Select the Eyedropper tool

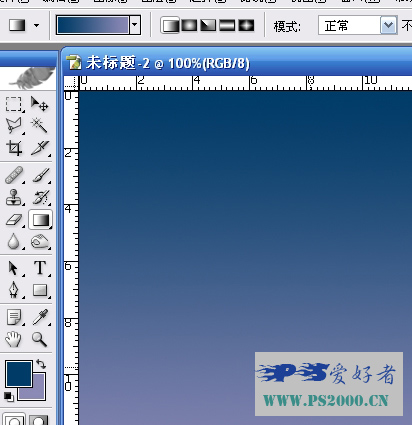click(x=40, y=317)
